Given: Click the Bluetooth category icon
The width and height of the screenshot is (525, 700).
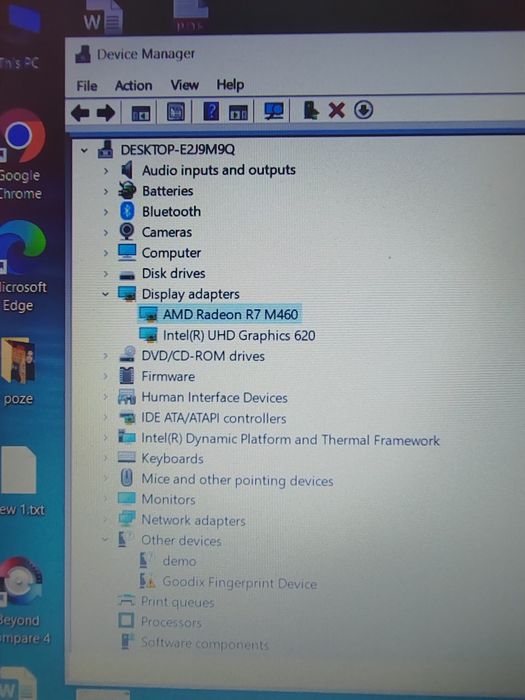Looking at the screenshot, I should pos(127,211).
